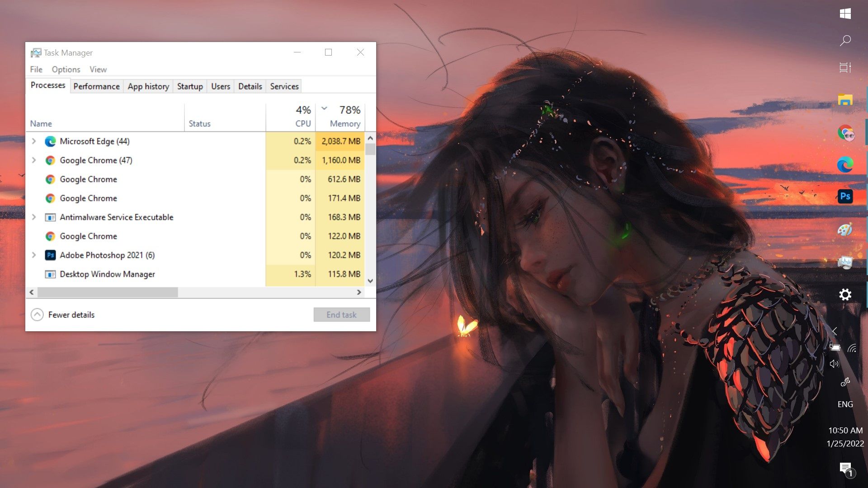Click the volume icon in system tray
This screenshot has width=868, height=488.
(x=834, y=365)
